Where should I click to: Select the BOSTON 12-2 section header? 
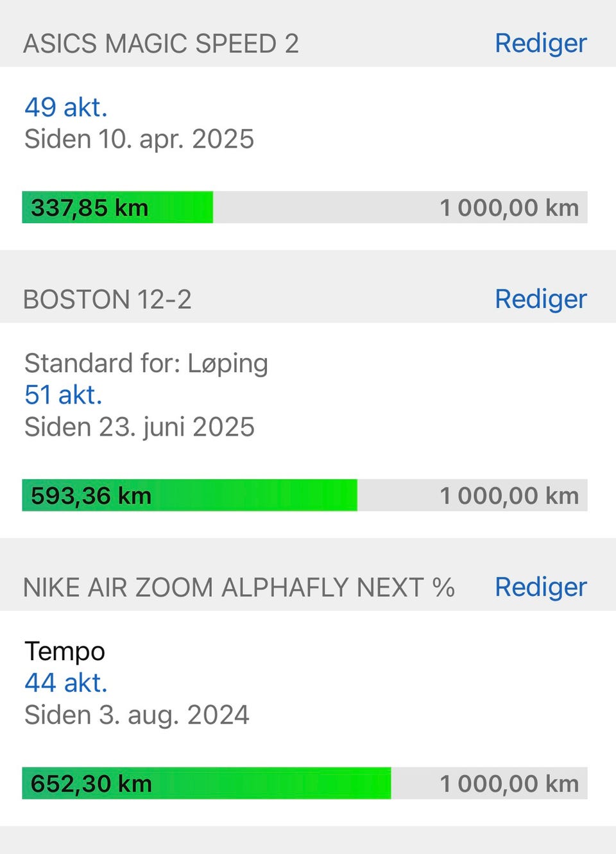(x=107, y=300)
